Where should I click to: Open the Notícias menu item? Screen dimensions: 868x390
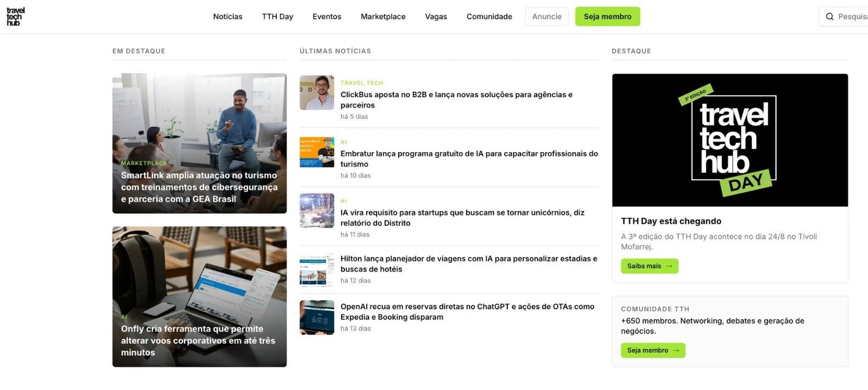(228, 17)
